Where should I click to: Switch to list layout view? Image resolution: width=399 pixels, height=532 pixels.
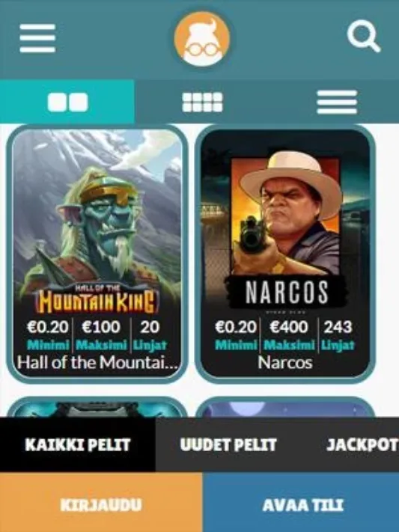(337, 102)
